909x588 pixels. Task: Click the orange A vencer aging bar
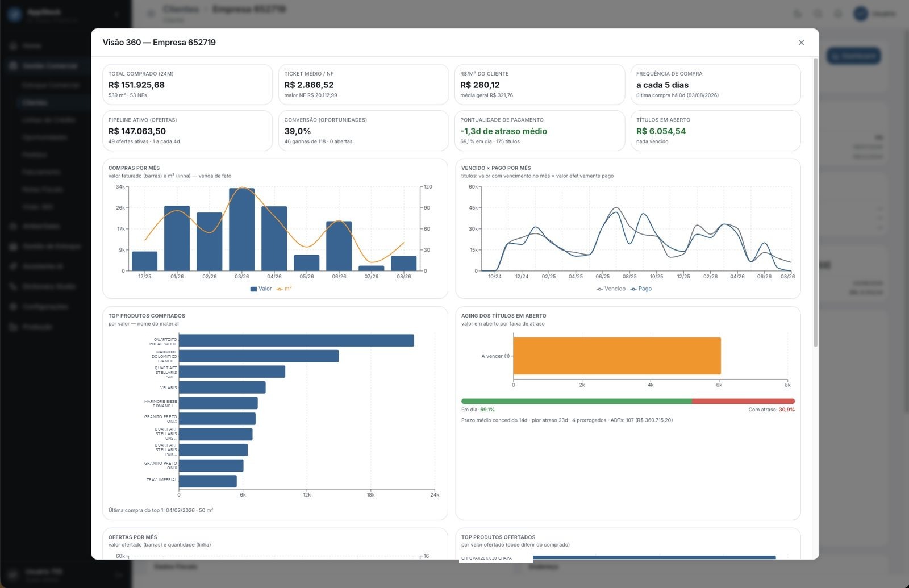(x=617, y=356)
